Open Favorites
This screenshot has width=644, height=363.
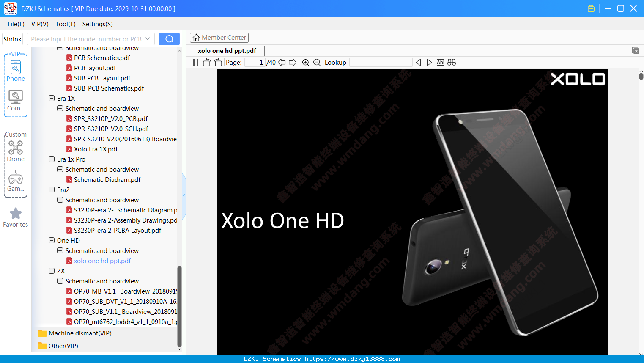click(x=16, y=217)
